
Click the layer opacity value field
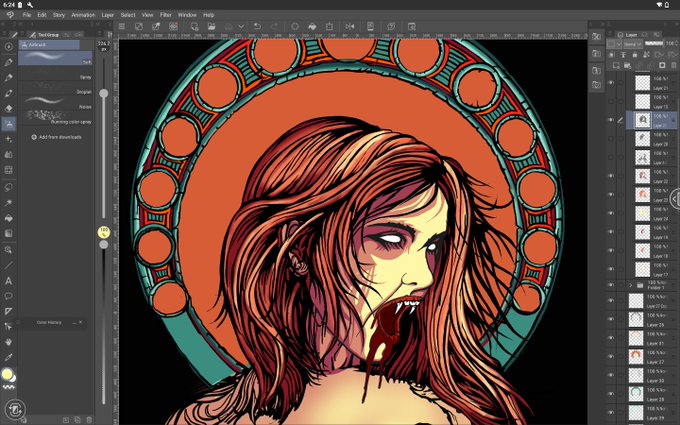point(670,44)
